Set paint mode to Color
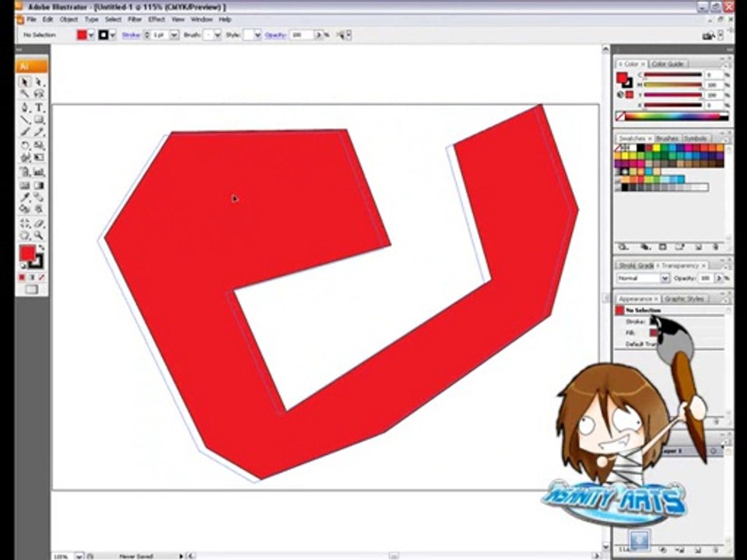 [22, 277]
